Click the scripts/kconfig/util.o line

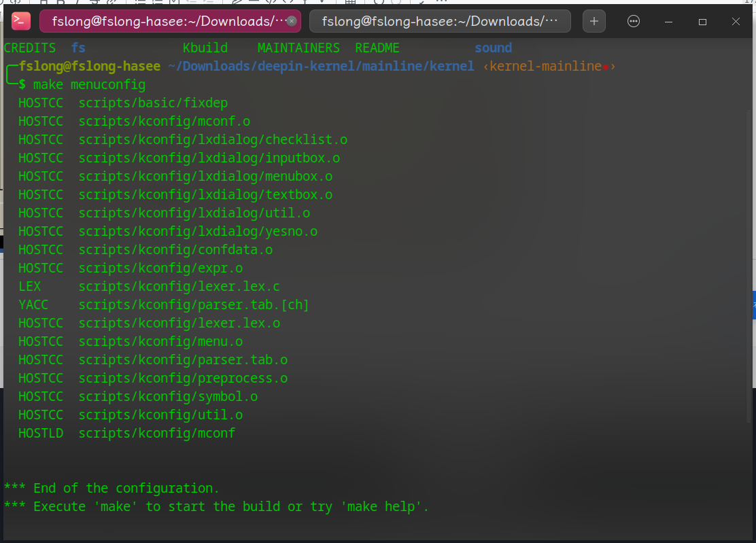[131, 415]
